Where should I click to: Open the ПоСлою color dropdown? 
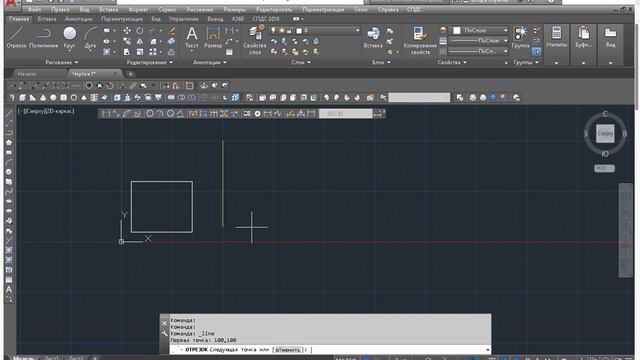[x=505, y=30]
